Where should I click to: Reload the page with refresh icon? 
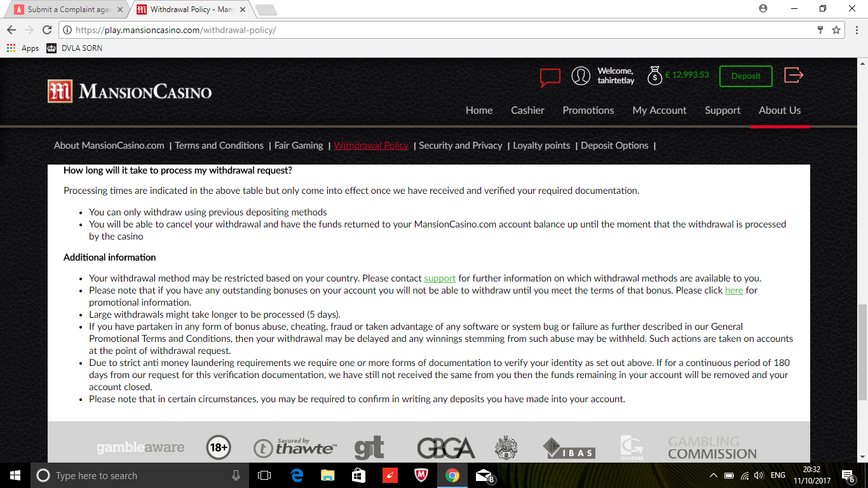(47, 30)
